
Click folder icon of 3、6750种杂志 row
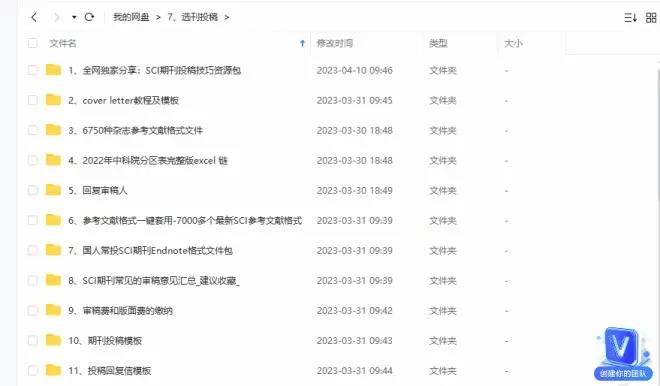53,130
